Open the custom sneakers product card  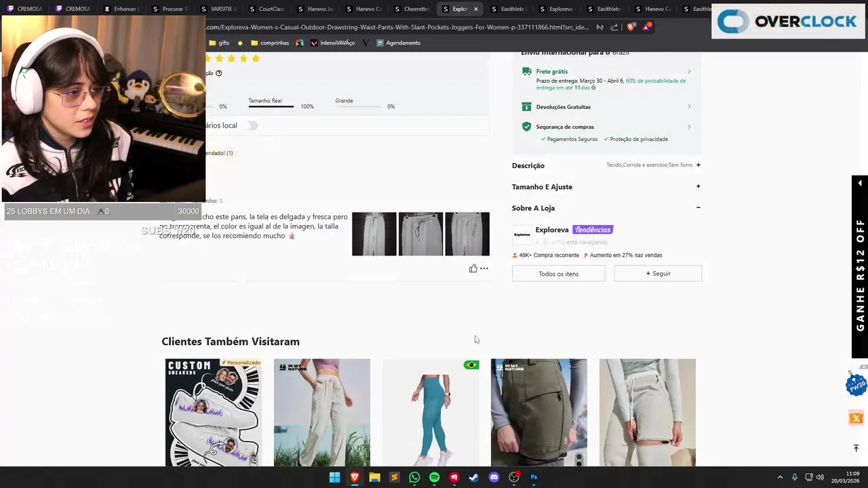point(214,412)
